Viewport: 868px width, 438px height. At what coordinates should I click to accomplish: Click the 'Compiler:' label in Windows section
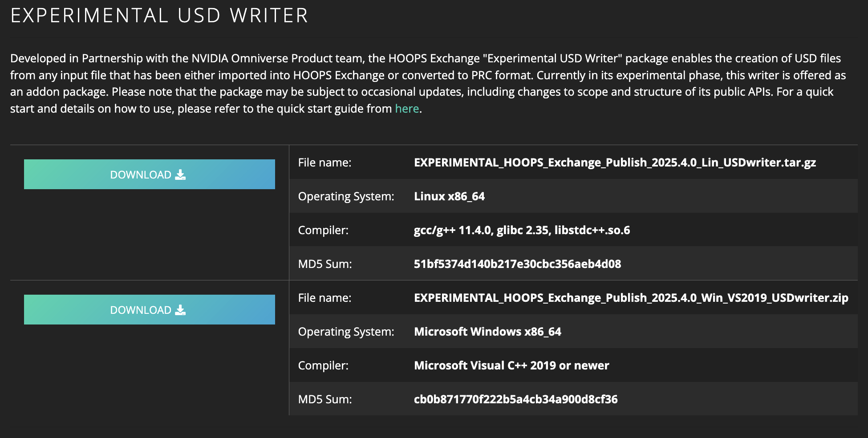tap(323, 365)
